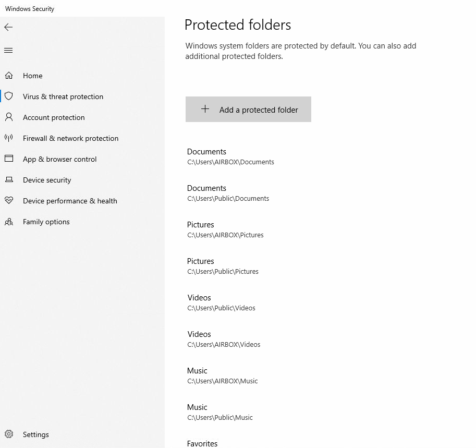Select Virus & threat protection in the sidebar
The width and height of the screenshot is (476, 448).
(x=63, y=96)
